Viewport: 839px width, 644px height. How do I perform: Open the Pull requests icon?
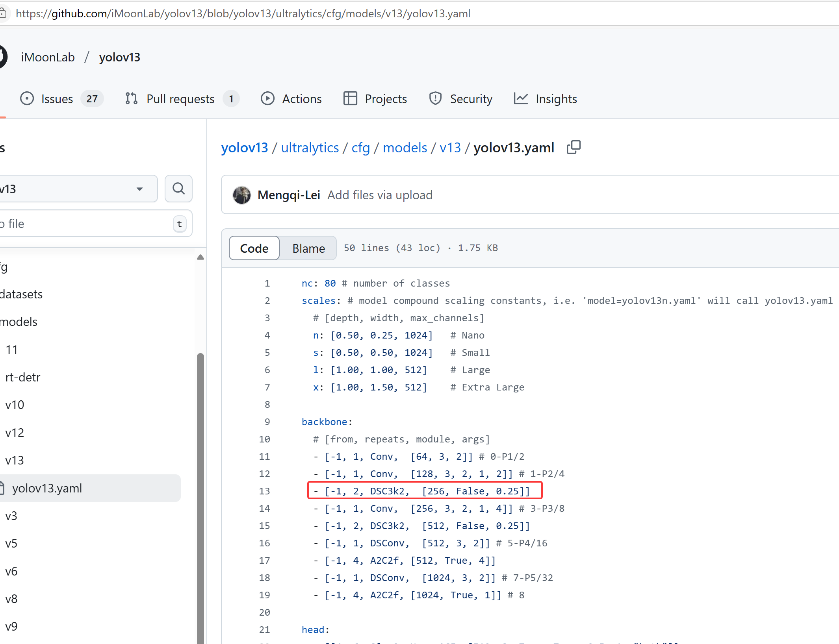(x=131, y=98)
